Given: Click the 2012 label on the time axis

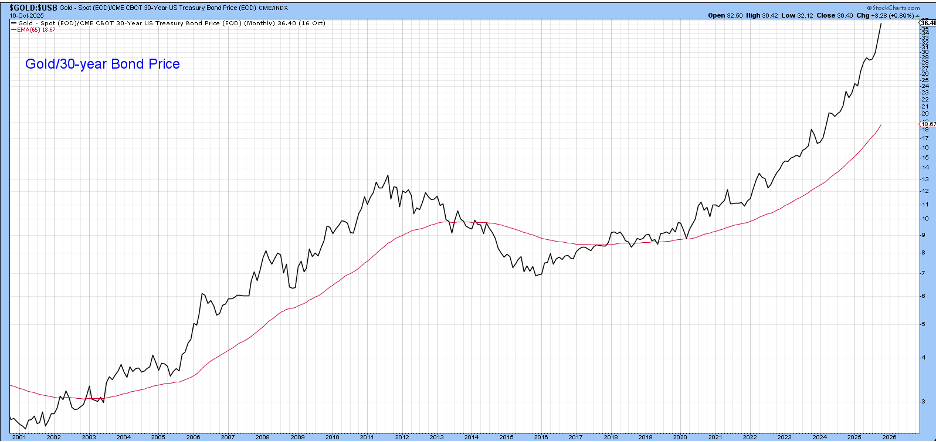Looking at the screenshot, I should [401, 437].
